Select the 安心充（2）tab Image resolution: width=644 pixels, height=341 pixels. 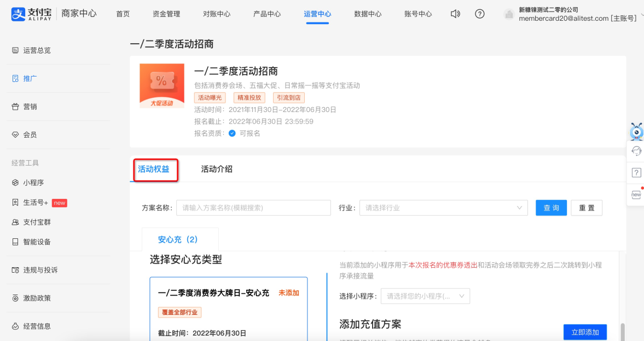[x=180, y=239]
